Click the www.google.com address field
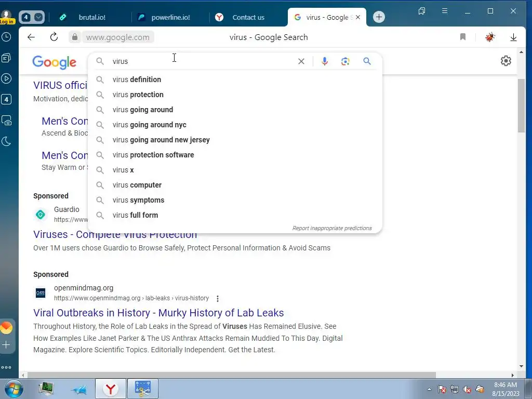The height and width of the screenshot is (399, 532). coord(118,37)
